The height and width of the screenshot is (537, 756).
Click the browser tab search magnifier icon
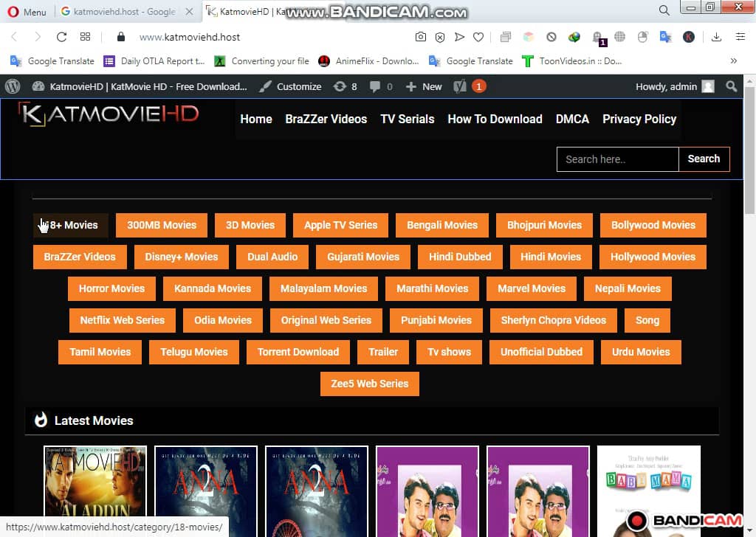(664, 10)
